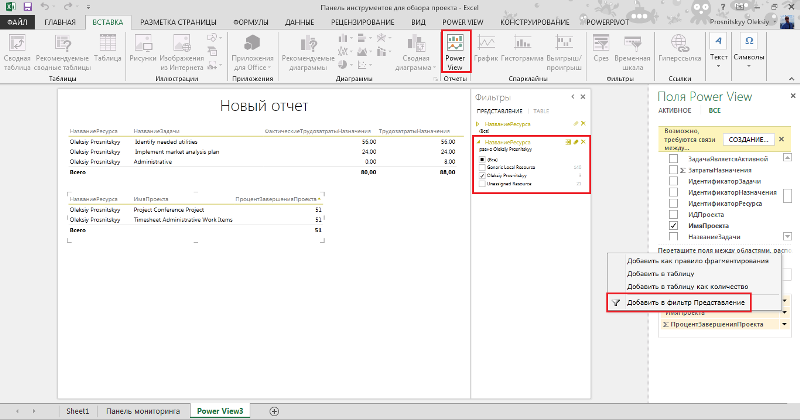
Task: Choose Изображения из Интернета
Action: 182,52
